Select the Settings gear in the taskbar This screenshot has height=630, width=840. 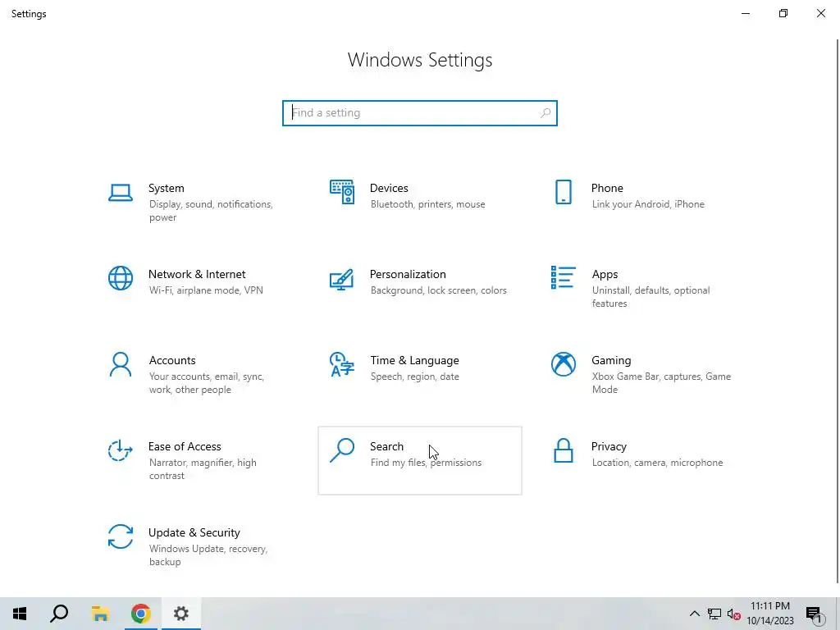click(x=181, y=614)
